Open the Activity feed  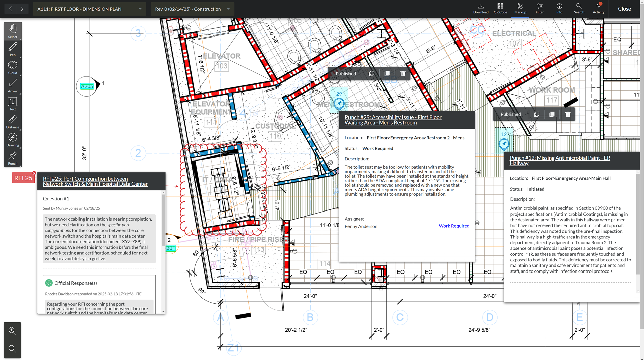[x=598, y=8]
